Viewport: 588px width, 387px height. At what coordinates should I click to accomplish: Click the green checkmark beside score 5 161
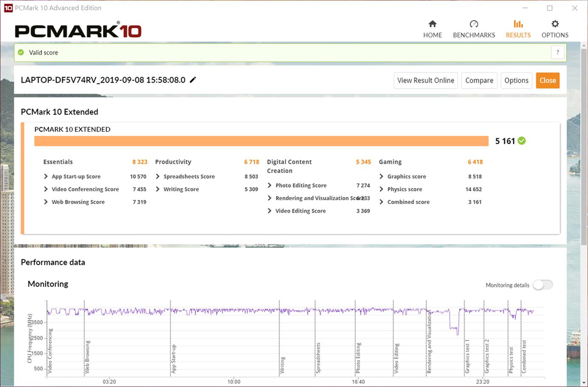522,141
